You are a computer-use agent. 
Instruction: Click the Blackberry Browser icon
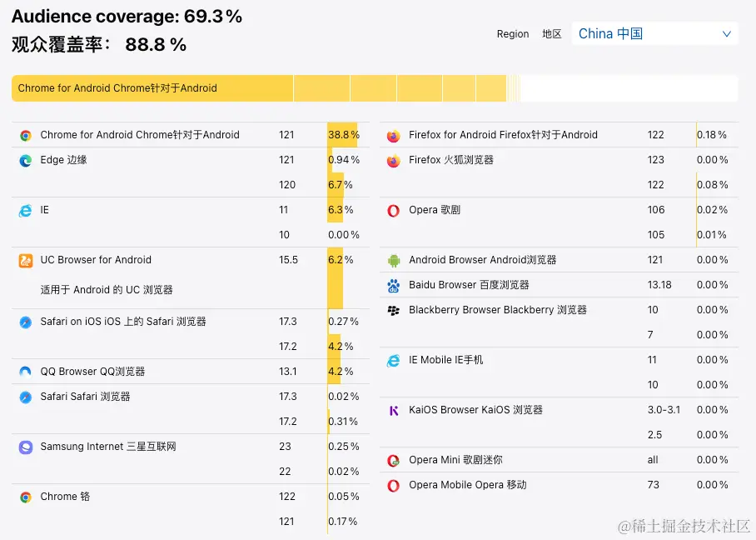394,310
